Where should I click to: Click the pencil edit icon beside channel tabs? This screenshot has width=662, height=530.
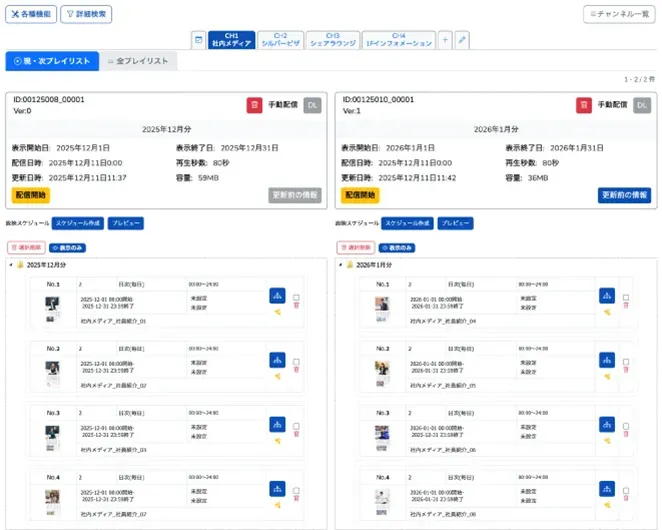pyautogui.click(x=461, y=40)
